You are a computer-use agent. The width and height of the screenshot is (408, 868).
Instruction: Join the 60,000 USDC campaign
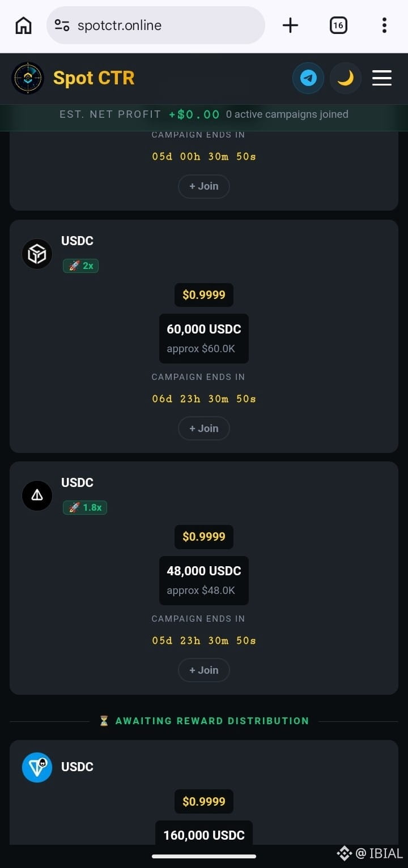click(x=204, y=429)
